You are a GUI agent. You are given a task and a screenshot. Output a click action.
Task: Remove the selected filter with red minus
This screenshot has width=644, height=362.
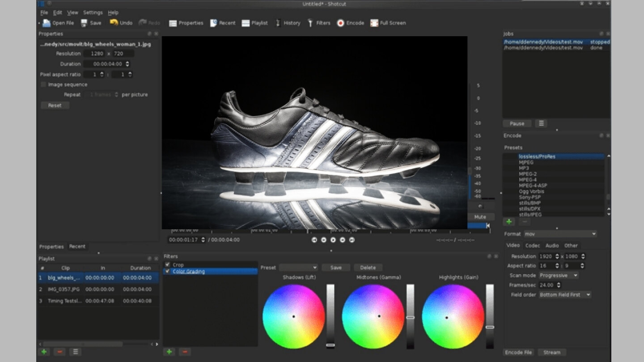click(x=185, y=352)
